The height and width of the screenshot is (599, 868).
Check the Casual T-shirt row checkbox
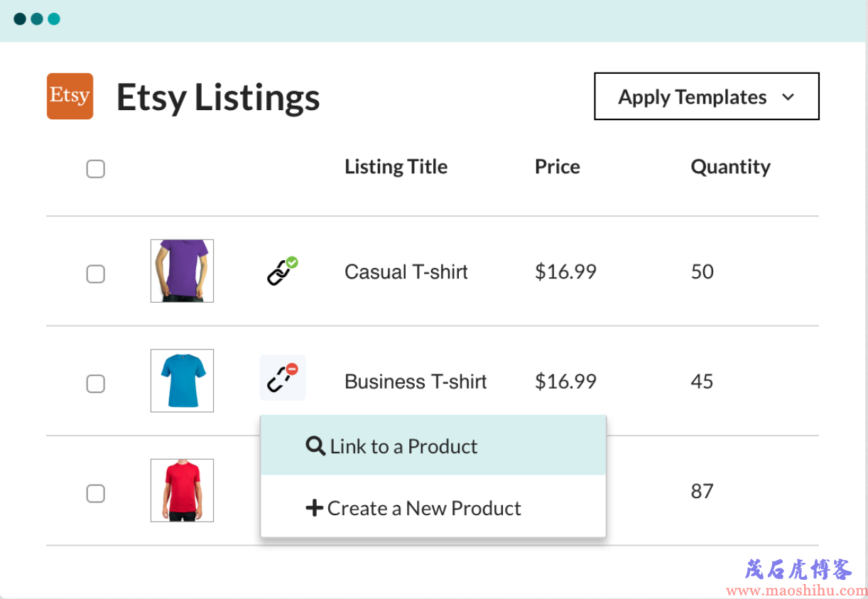[x=95, y=274]
